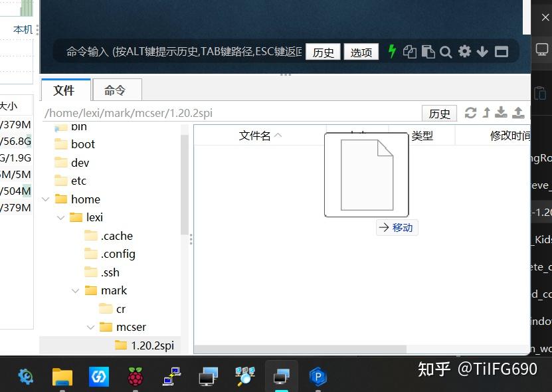Screen dimensions: 552x392
Task: Click the 历史 button beside the path bar
Action: [439, 113]
